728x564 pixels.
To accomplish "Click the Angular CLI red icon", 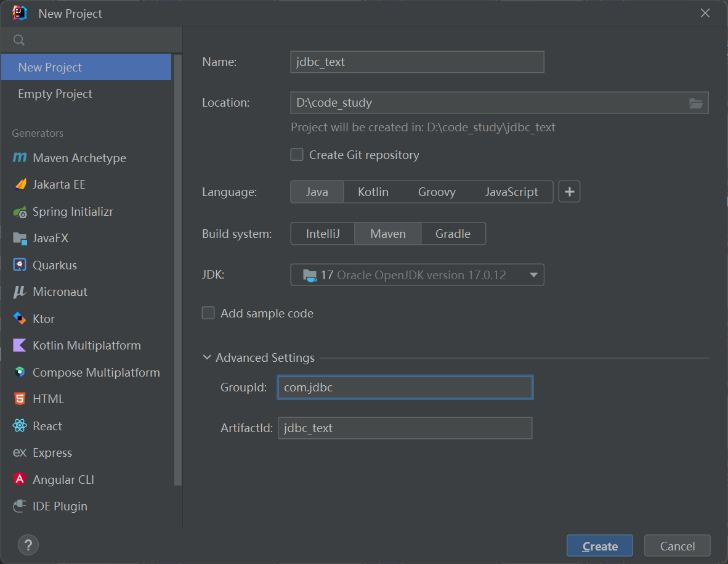I will click(x=20, y=479).
